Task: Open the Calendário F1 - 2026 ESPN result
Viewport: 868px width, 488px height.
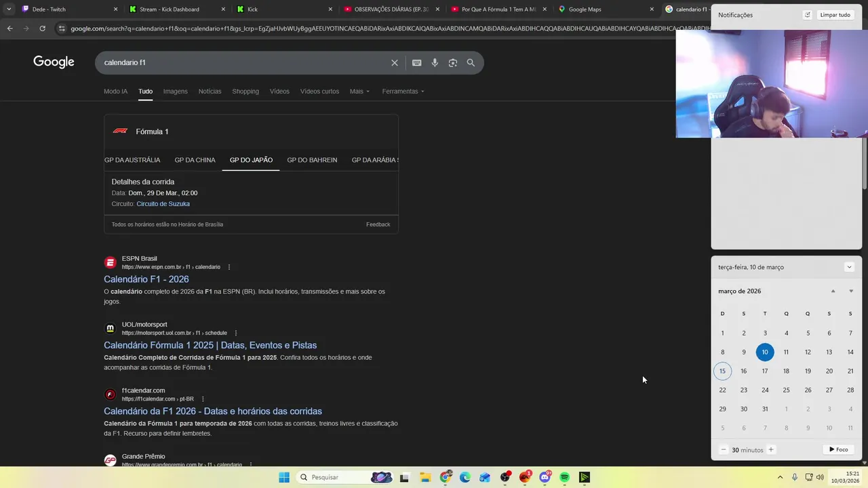Action: tap(146, 279)
